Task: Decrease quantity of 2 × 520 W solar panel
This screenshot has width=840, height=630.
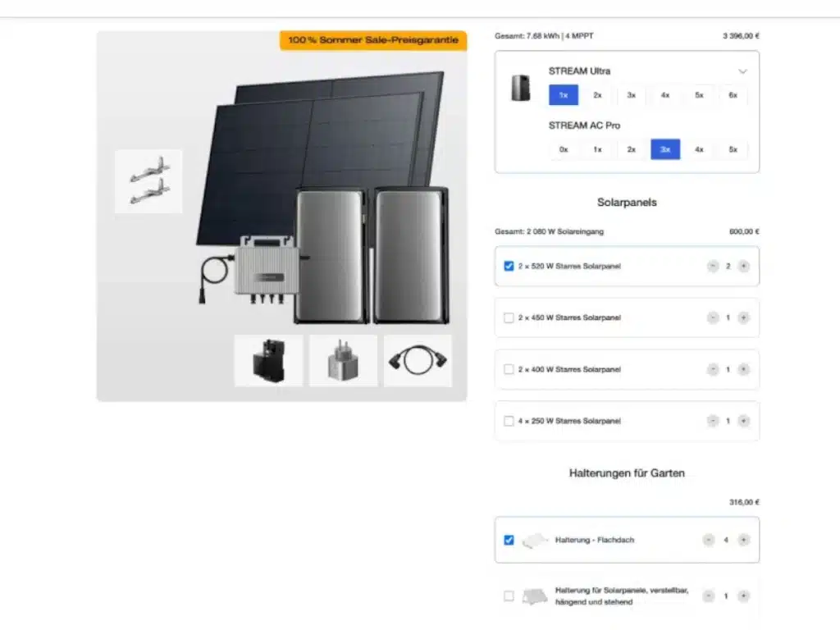Action: pyautogui.click(x=711, y=266)
